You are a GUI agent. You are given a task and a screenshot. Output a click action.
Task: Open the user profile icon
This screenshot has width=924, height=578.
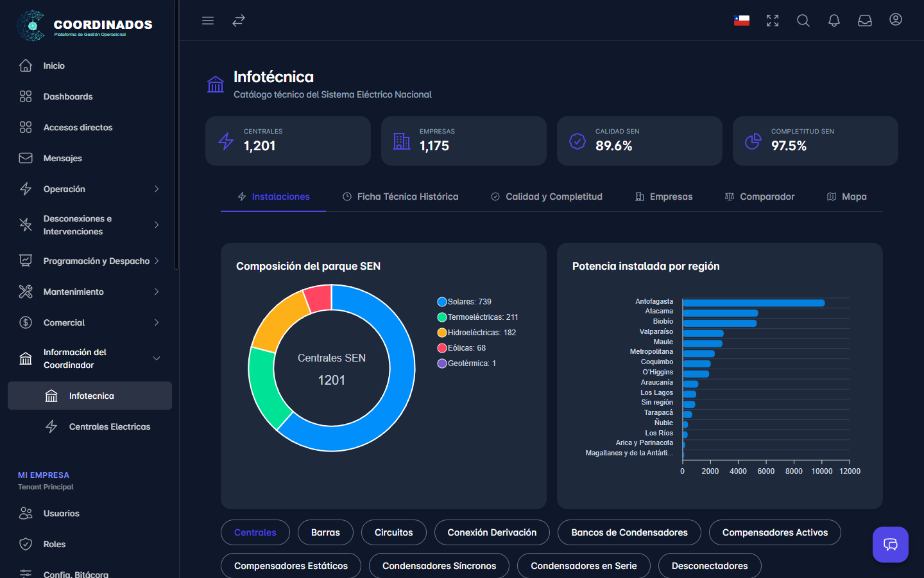tap(896, 20)
